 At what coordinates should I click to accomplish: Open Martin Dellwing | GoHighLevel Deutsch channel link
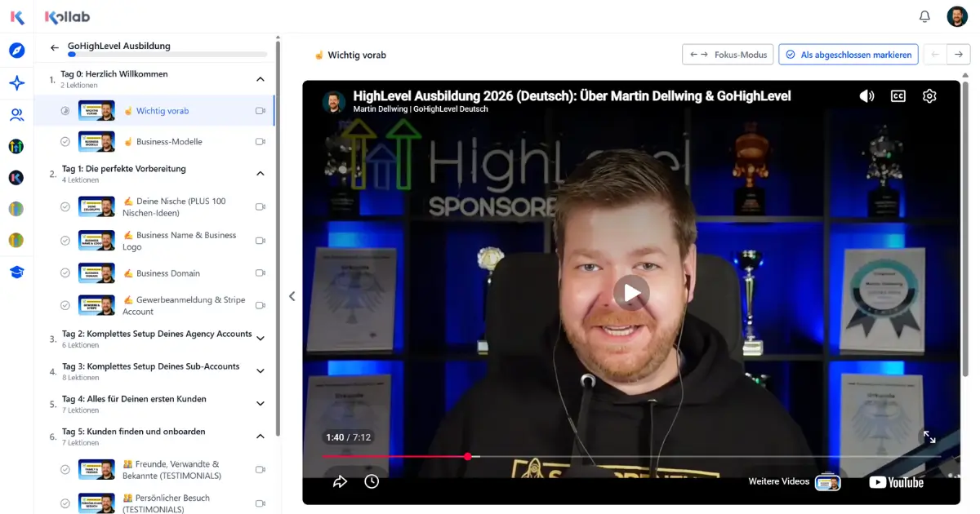coord(421,109)
